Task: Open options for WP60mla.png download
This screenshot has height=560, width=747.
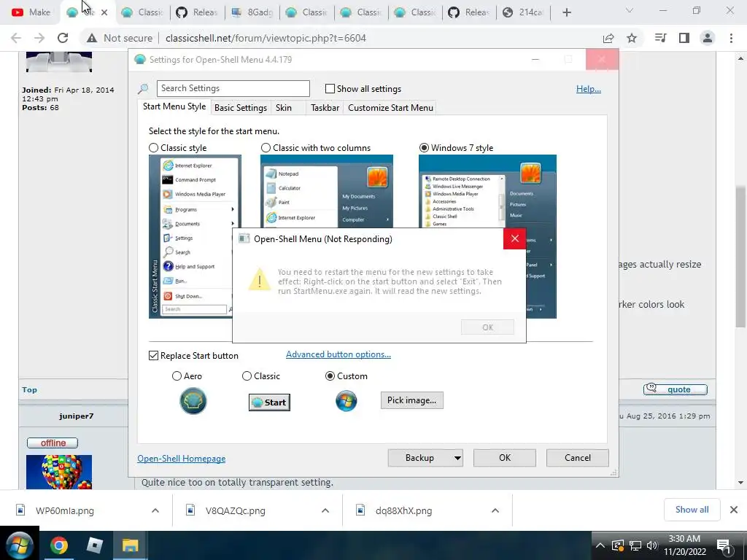Action: pos(155,510)
